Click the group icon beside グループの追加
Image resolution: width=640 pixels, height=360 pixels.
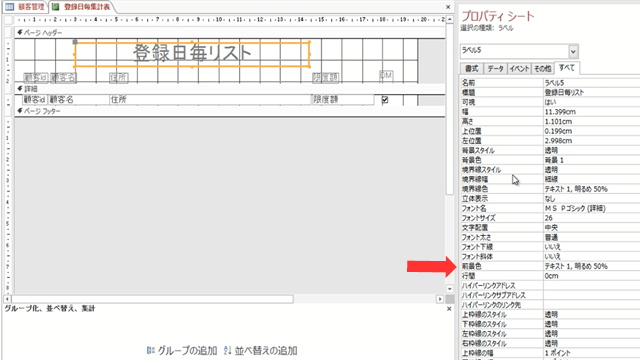tap(151, 350)
